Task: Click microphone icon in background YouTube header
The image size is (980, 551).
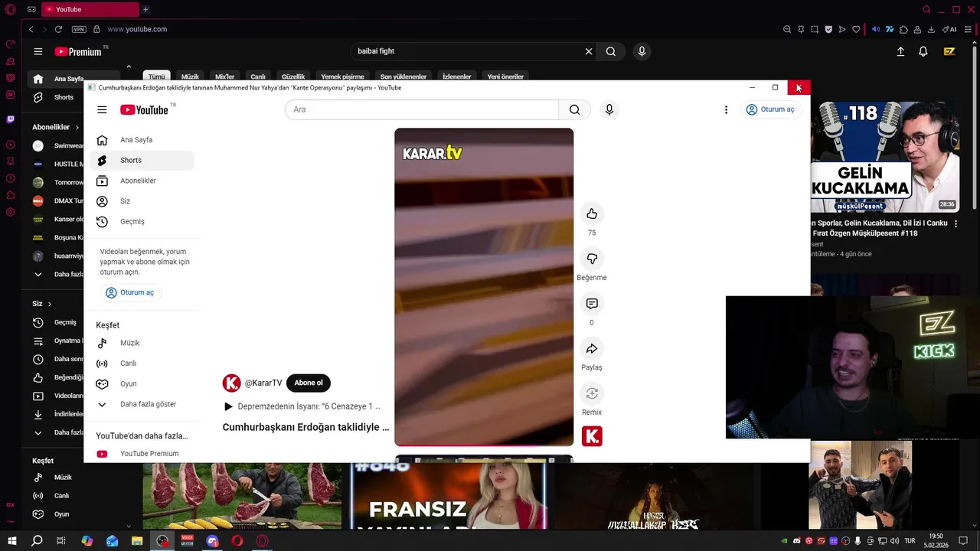Action: (642, 51)
